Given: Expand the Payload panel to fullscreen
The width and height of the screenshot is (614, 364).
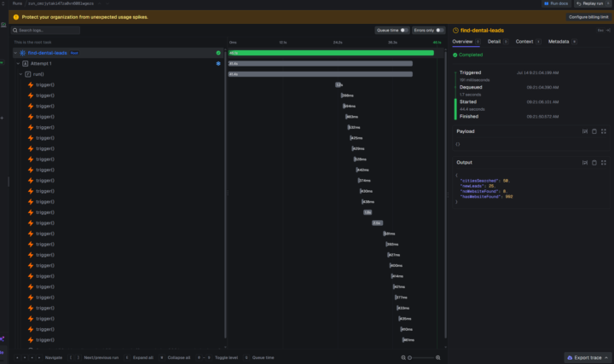Looking at the screenshot, I should tap(604, 131).
